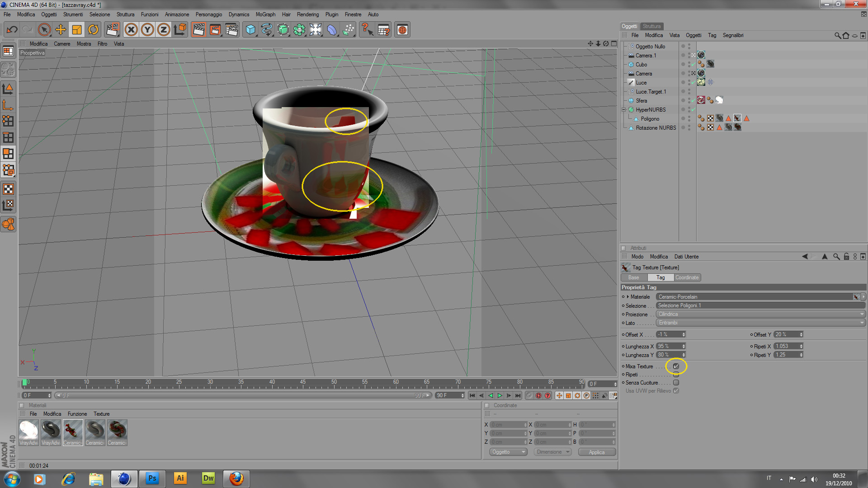
Task: Enable the Senza Cuciture checkbox
Action: 676,383
